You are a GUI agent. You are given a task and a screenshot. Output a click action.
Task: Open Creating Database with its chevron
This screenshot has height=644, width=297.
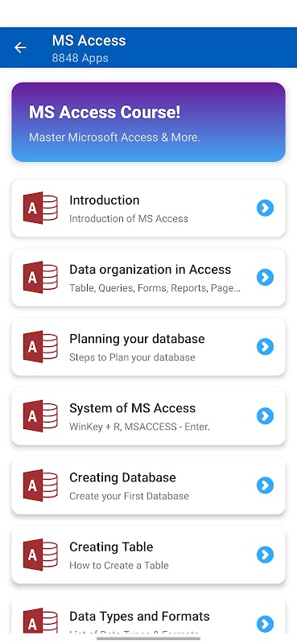coord(265,485)
